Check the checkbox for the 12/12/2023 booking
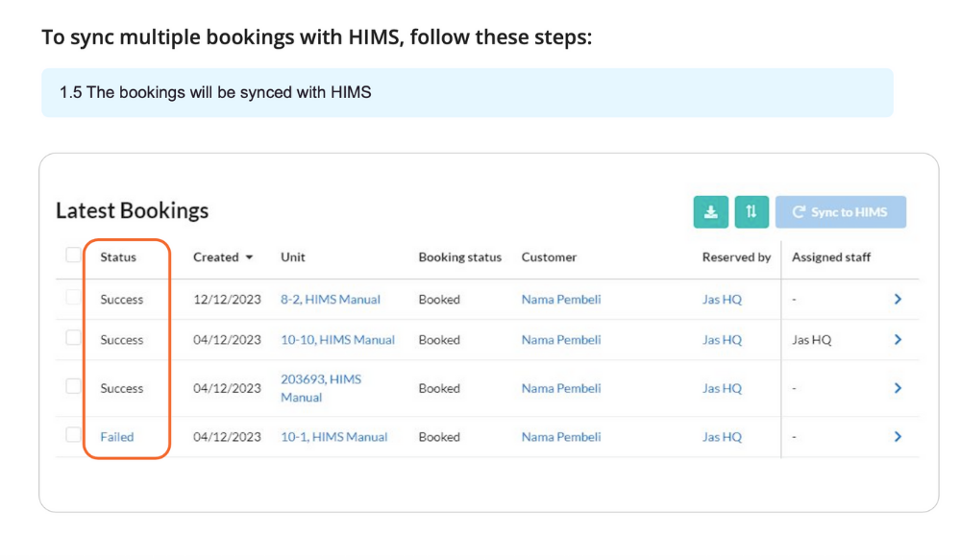This screenshot has height=560, width=960. click(x=72, y=299)
